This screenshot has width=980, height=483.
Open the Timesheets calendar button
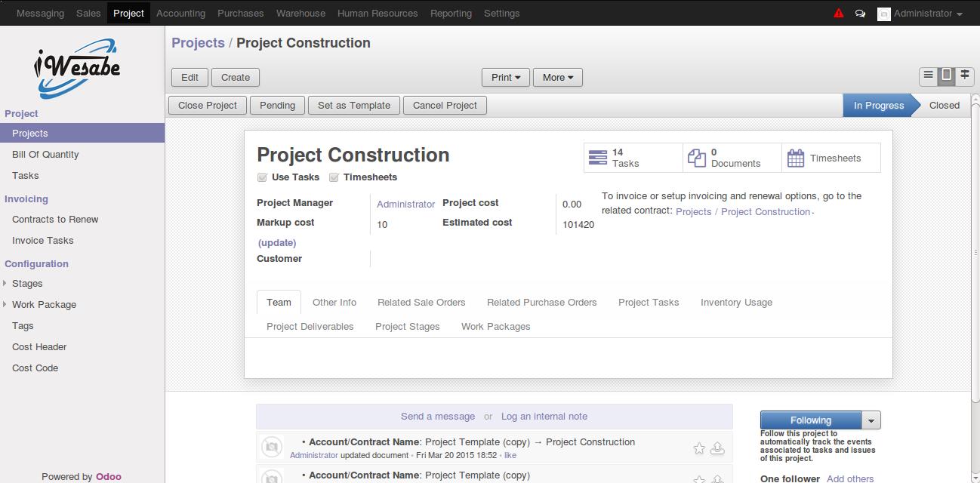coord(831,158)
